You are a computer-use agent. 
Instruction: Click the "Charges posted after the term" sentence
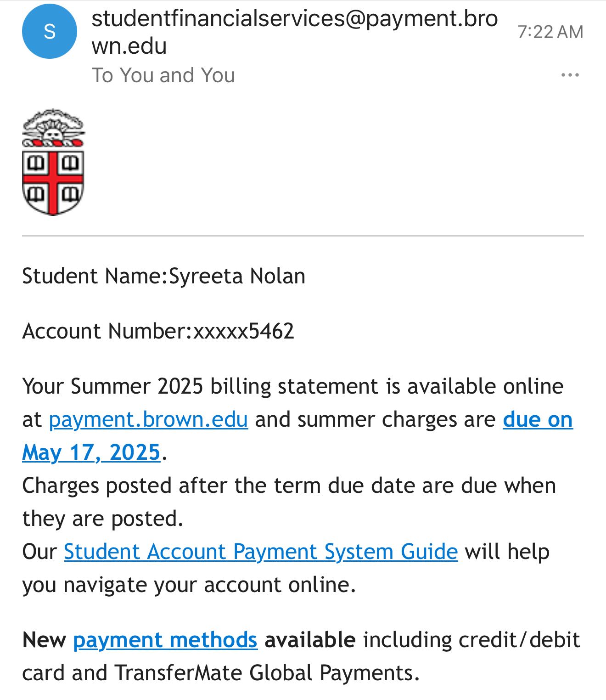pyautogui.click(x=288, y=485)
